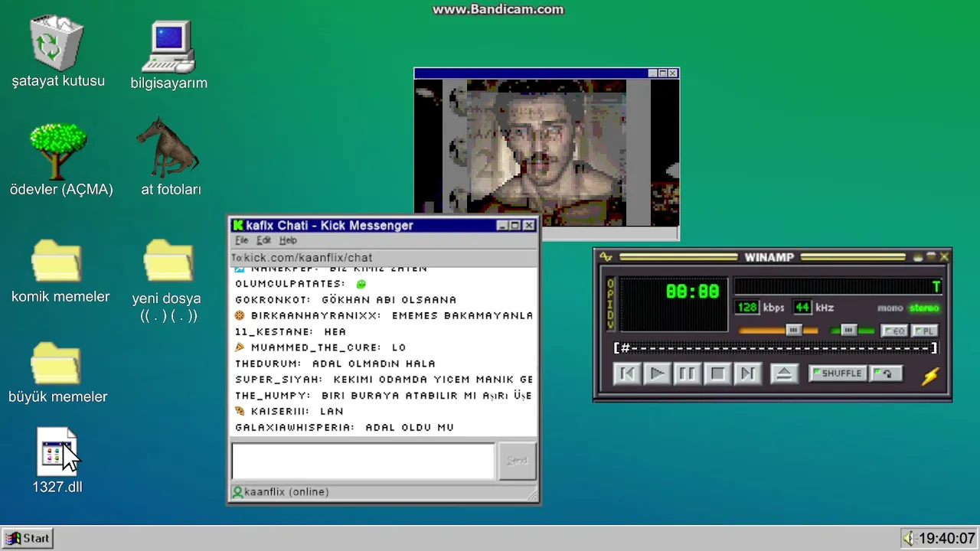The width and height of the screenshot is (980, 551).
Task: Select the bilgisayarım computer icon
Action: coord(169,47)
